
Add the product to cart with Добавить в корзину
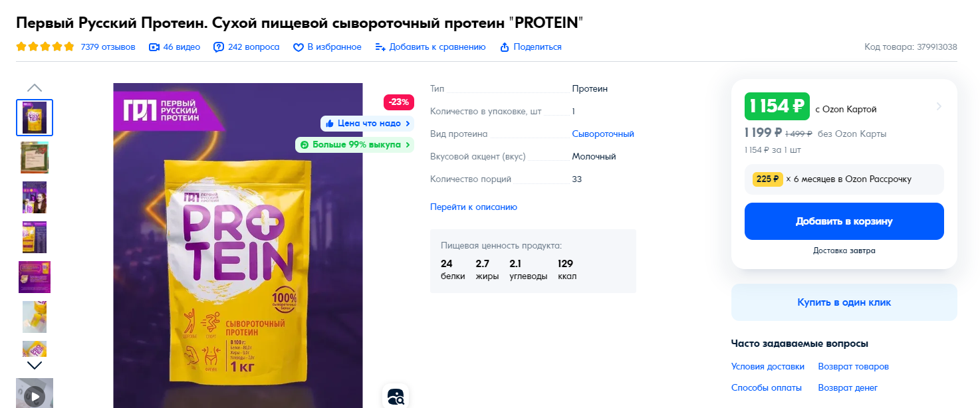tap(844, 221)
